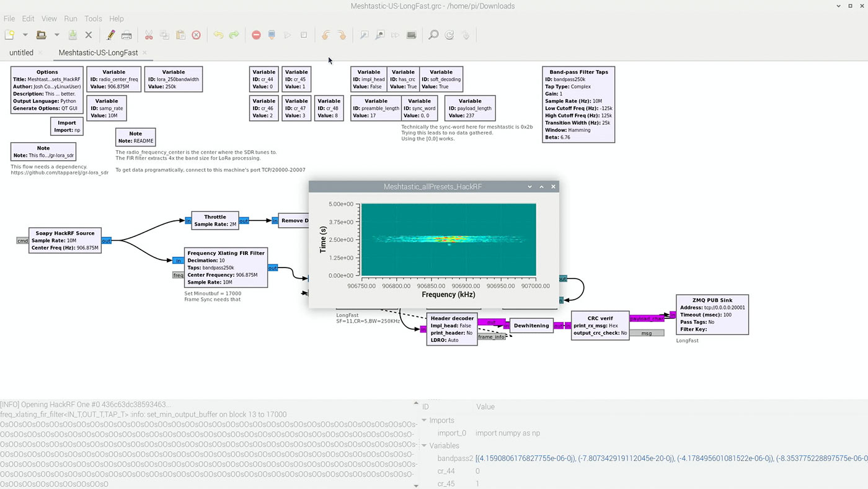Click the Find blocks magnifier icon

(x=433, y=35)
